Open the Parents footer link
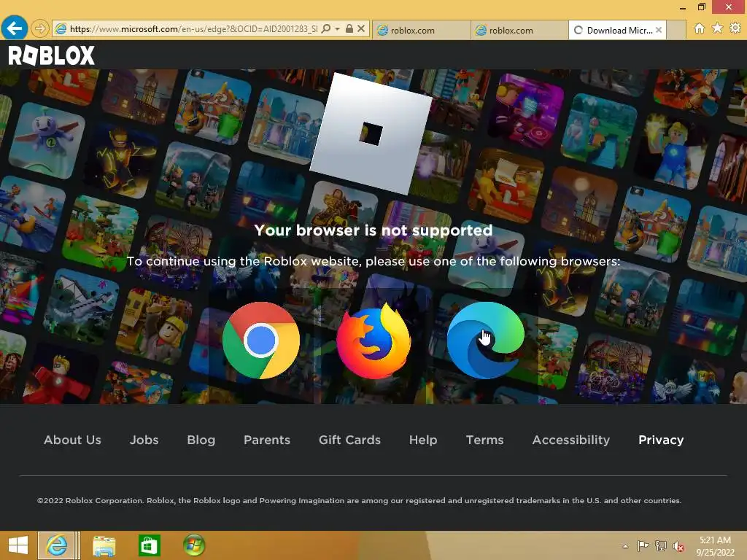Viewport: 747px width, 560px height. point(267,440)
